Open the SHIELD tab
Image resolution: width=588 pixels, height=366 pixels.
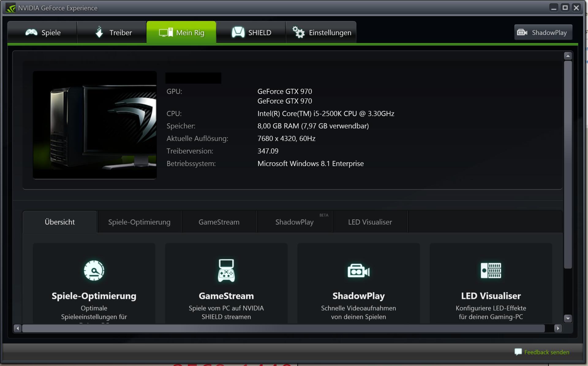point(251,32)
